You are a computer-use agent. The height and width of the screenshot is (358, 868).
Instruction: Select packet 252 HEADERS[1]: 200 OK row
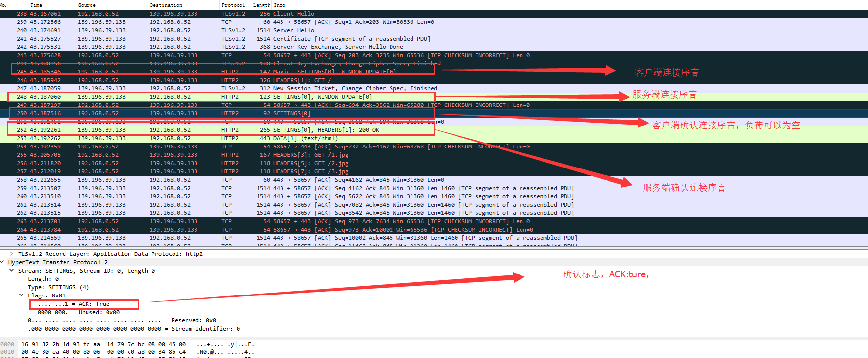click(x=434, y=130)
